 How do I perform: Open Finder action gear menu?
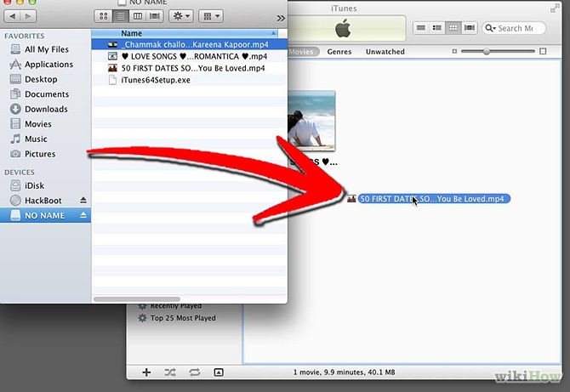pos(181,16)
